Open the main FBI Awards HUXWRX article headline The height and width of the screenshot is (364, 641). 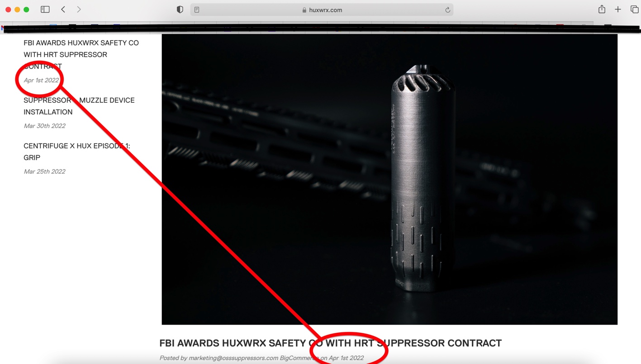[330, 343]
